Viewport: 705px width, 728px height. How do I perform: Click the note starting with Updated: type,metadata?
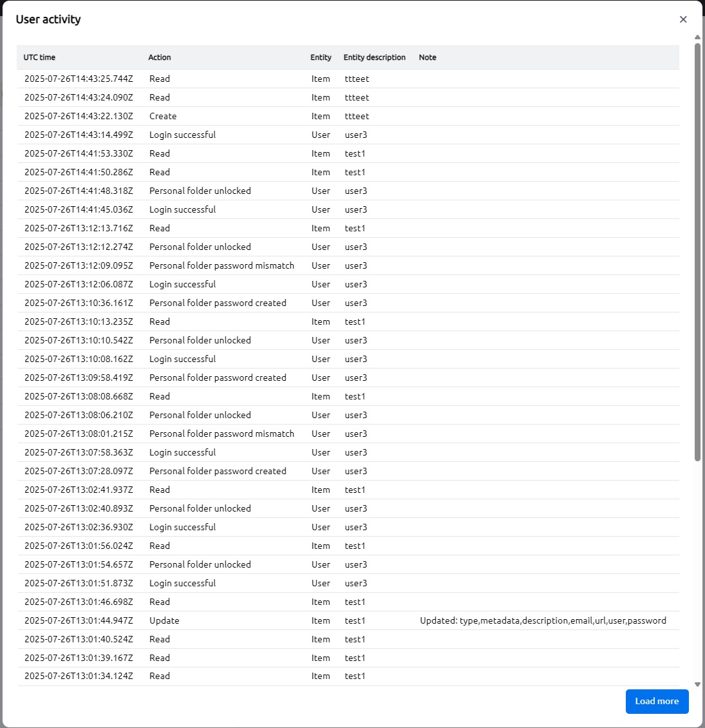(x=543, y=620)
